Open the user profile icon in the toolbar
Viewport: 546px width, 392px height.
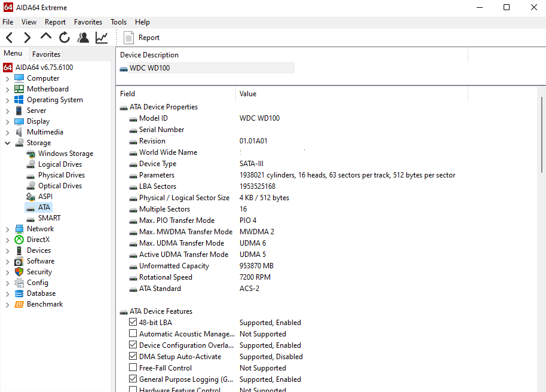(83, 37)
